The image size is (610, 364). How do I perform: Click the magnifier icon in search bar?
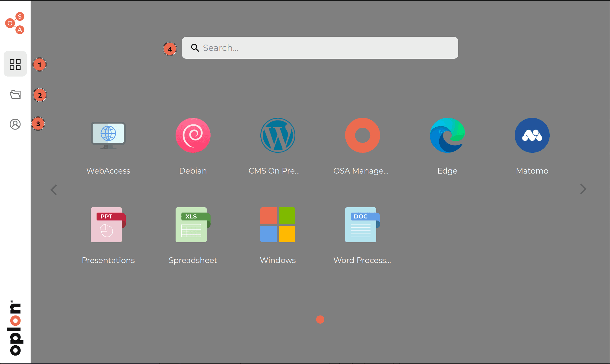195,48
